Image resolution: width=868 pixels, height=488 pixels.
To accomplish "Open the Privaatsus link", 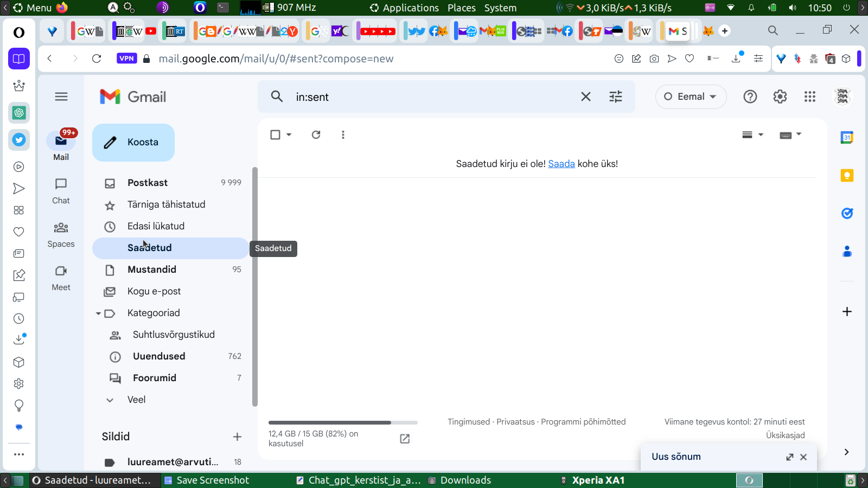I will [515, 422].
